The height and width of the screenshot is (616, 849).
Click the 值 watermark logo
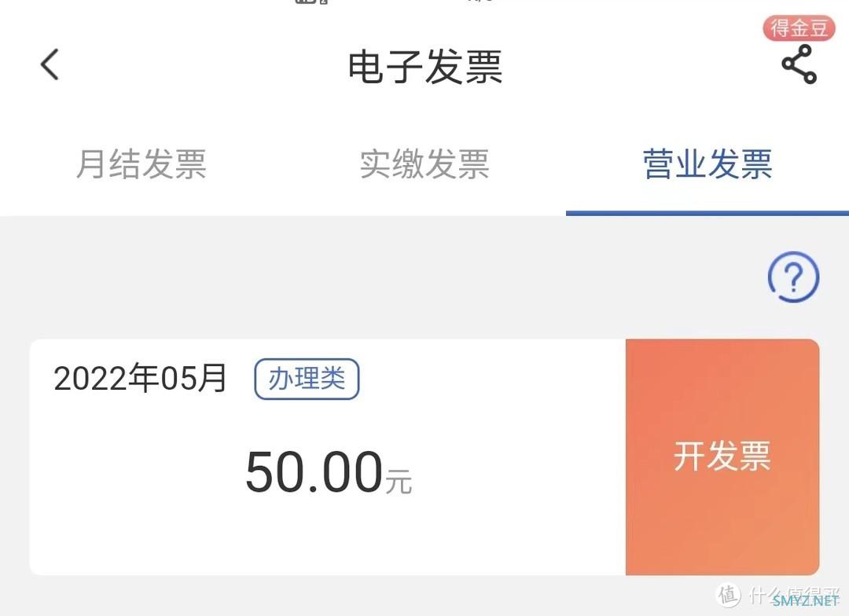tap(728, 595)
